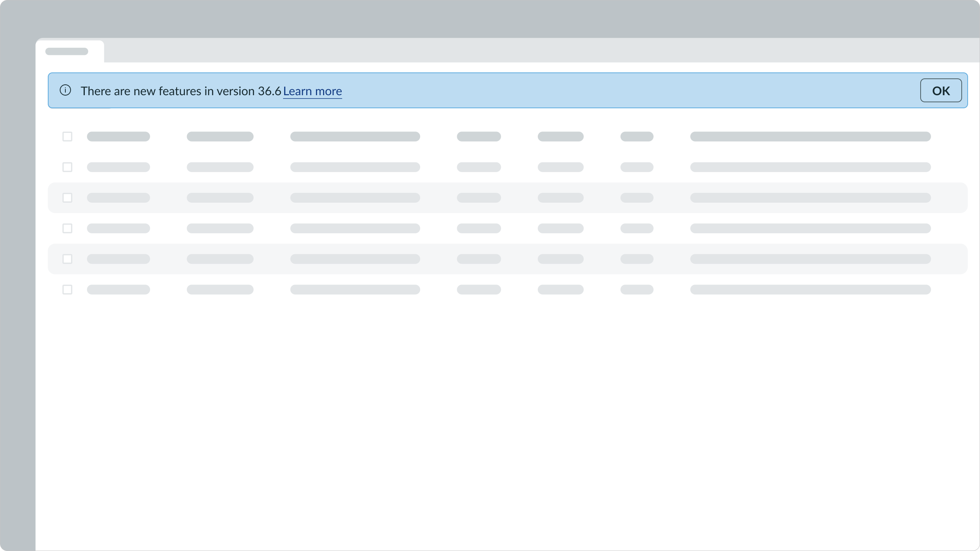Click inside the blue notification banner
This screenshot has width=980, height=551.
click(494, 90)
